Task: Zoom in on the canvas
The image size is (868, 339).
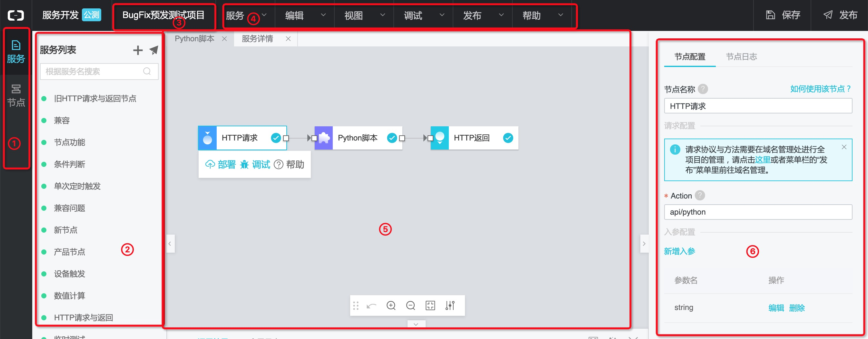Action: (391, 306)
